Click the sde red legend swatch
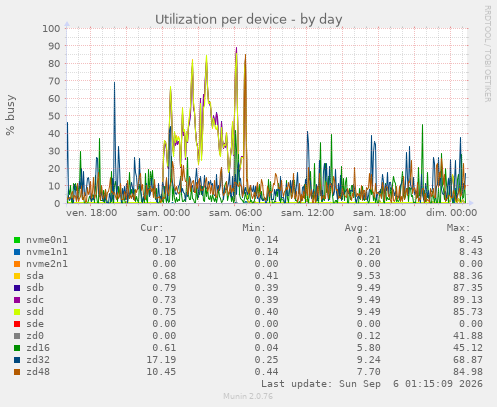Viewport: 497px width, 407px height. [x=17, y=324]
